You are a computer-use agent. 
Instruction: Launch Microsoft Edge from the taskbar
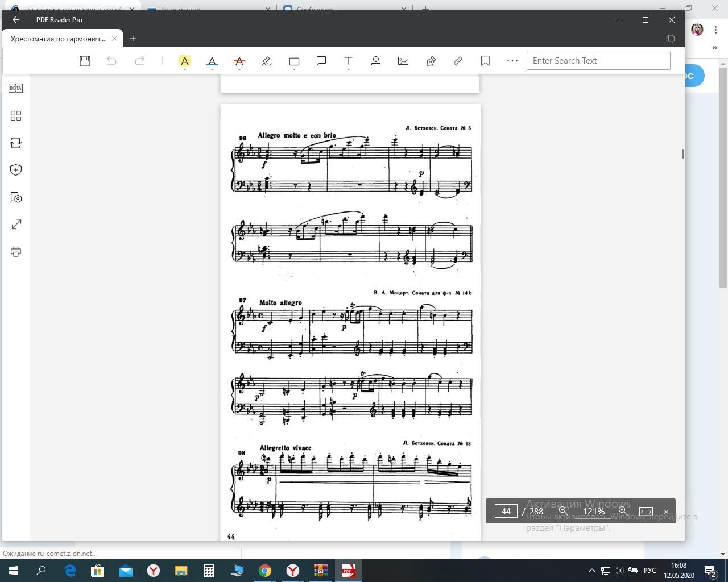70,571
